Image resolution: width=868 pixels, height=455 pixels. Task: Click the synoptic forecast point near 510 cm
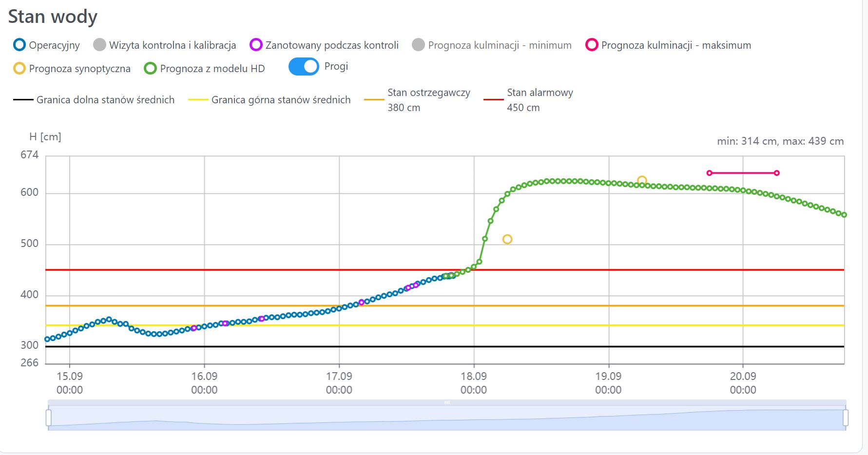tap(507, 239)
